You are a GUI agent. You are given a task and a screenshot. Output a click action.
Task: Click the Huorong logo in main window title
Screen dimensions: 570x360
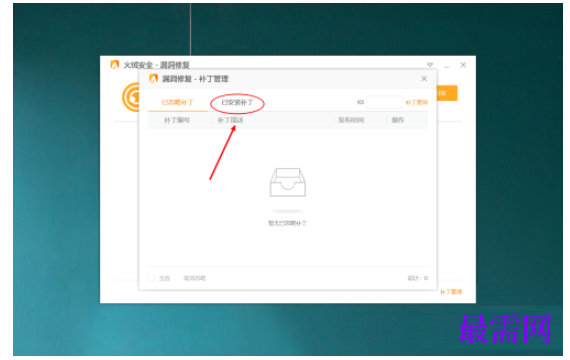(x=115, y=65)
